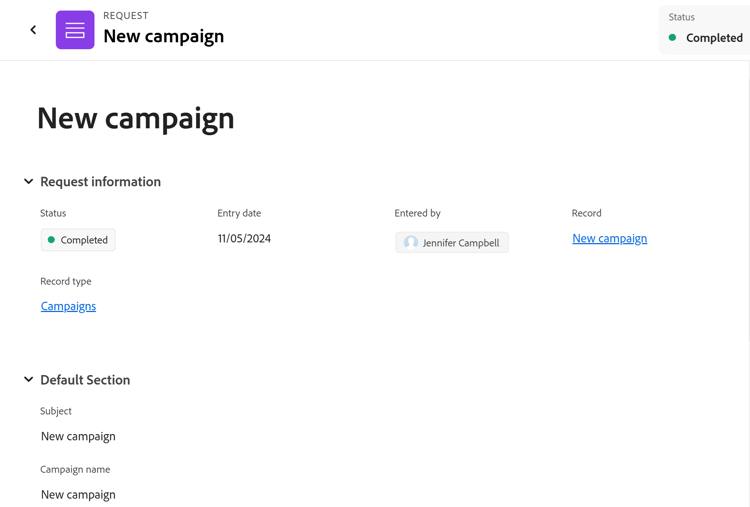
Task: Click the header title New campaign
Action: (x=163, y=37)
